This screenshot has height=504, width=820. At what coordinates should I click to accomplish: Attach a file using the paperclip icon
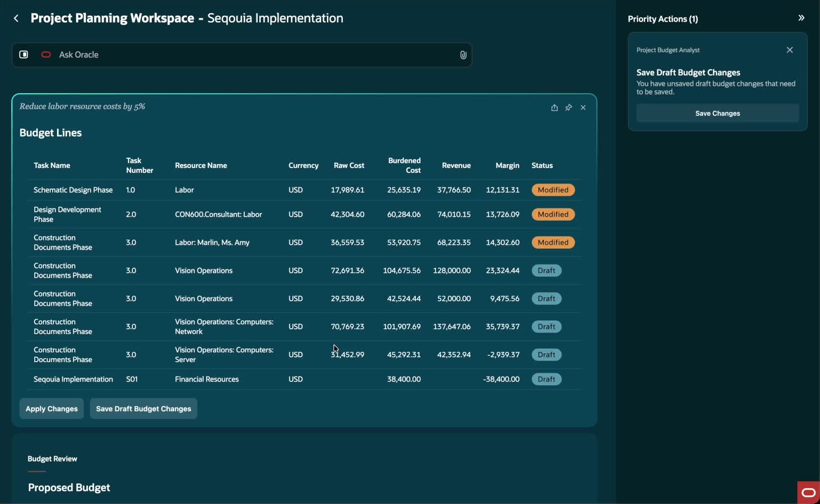click(463, 55)
